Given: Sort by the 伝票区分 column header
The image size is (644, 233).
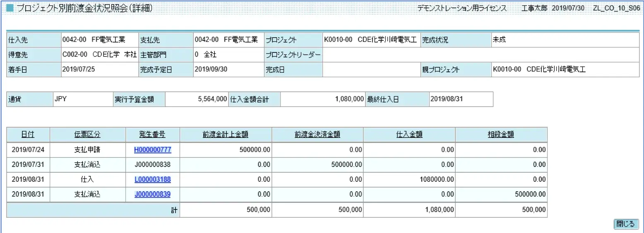Looking at the screenshot, I should coord(87,135).
